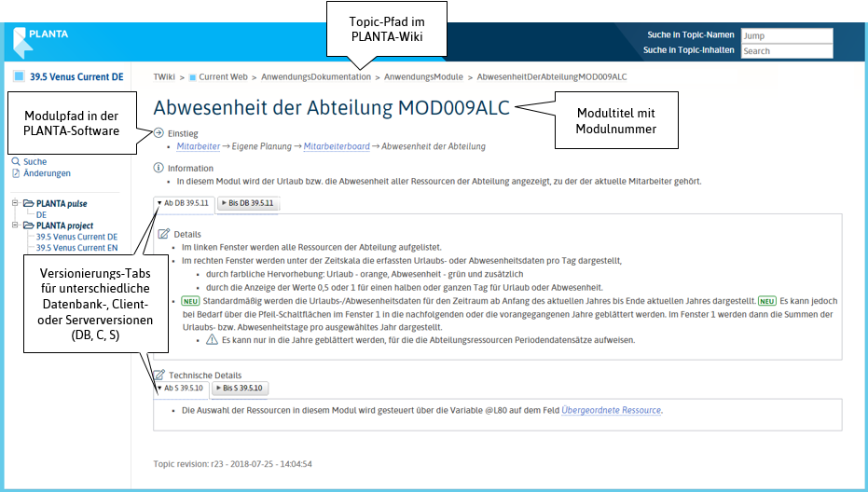Click the document icon beside Änderungen
868x492 pixels.
pos(16,173)
